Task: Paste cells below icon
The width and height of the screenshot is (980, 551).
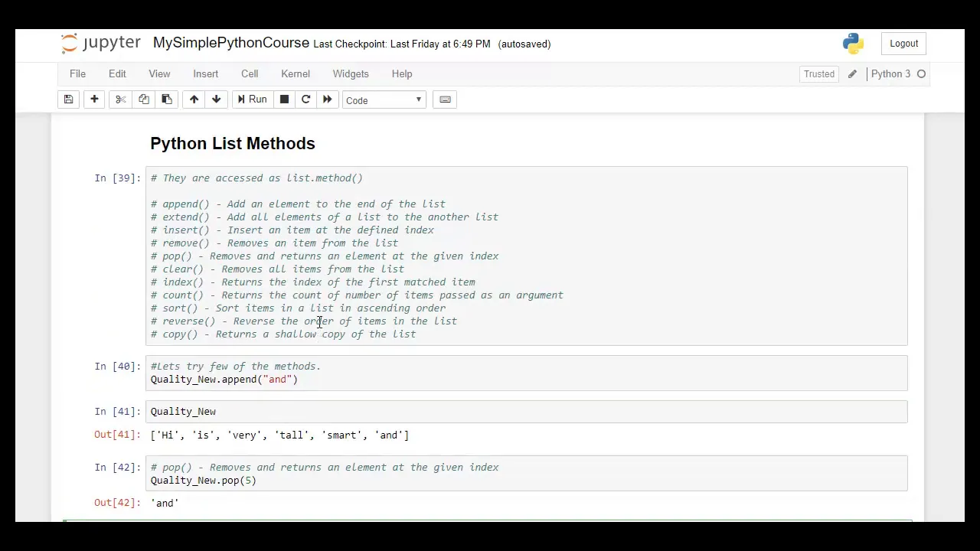Action: click(166, 99)
